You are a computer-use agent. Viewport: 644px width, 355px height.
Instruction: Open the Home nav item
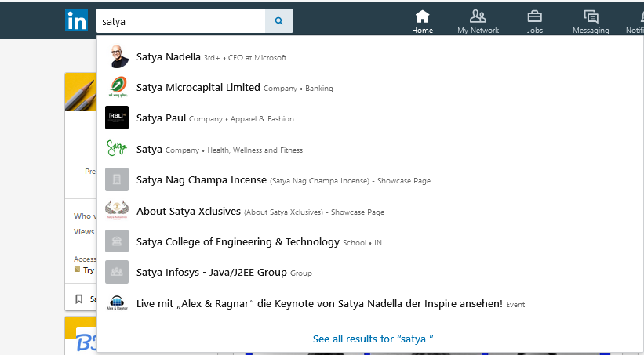(422, 22)
